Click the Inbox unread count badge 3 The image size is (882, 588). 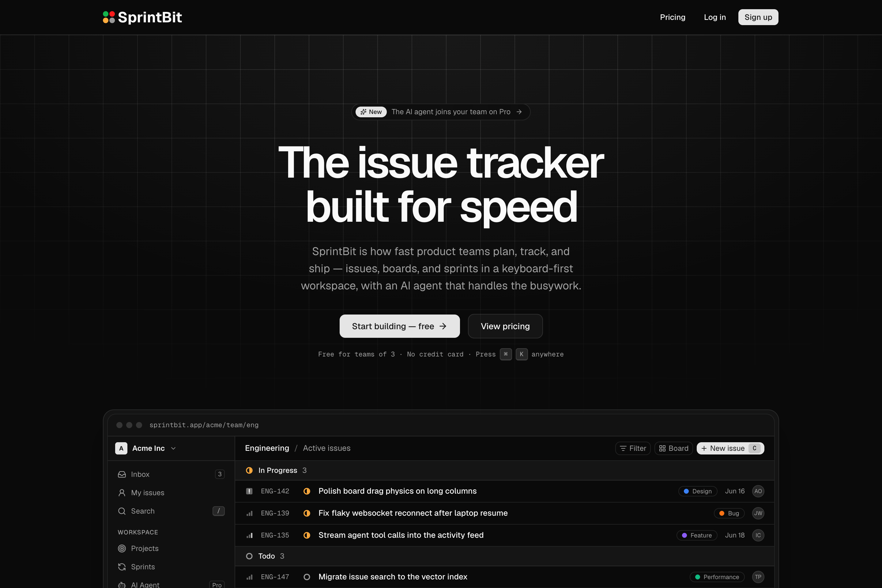[220, 474]
